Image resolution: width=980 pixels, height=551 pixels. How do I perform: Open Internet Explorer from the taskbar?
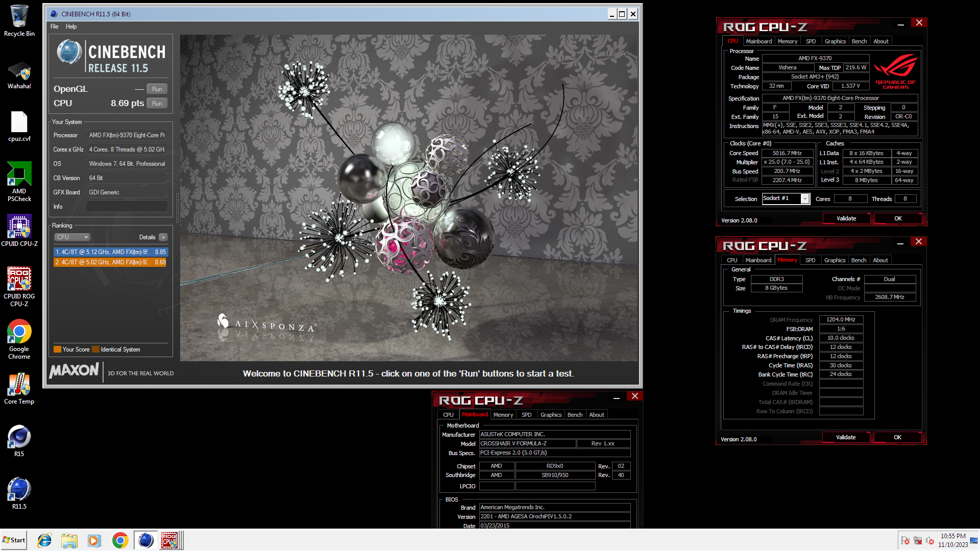45,540
